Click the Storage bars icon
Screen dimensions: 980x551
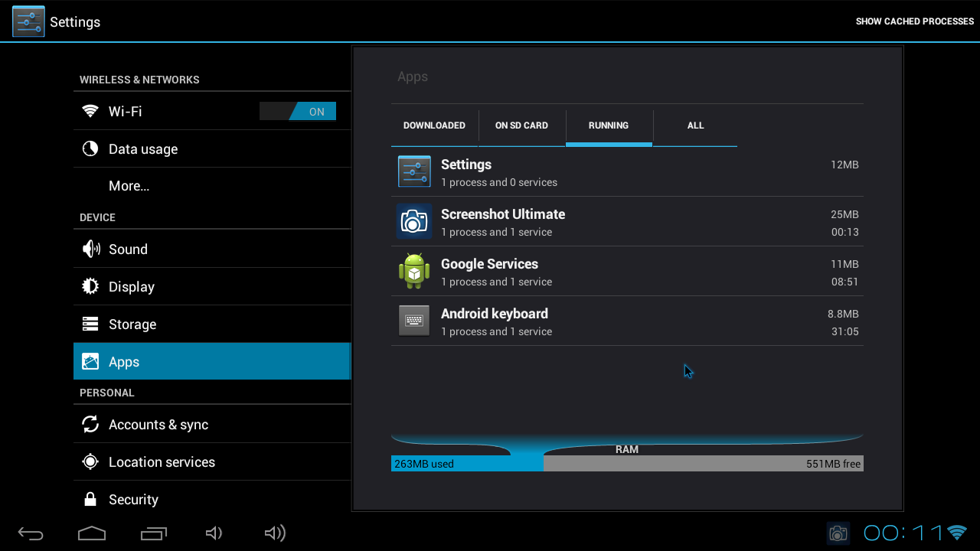coord(90,324)
